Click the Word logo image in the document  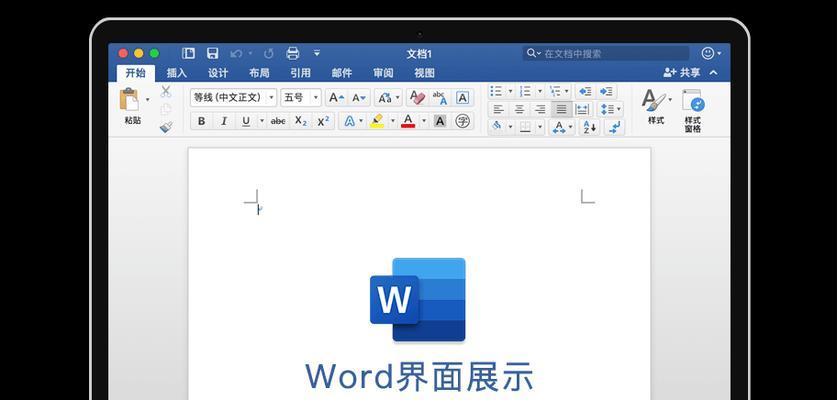[417, 300]
